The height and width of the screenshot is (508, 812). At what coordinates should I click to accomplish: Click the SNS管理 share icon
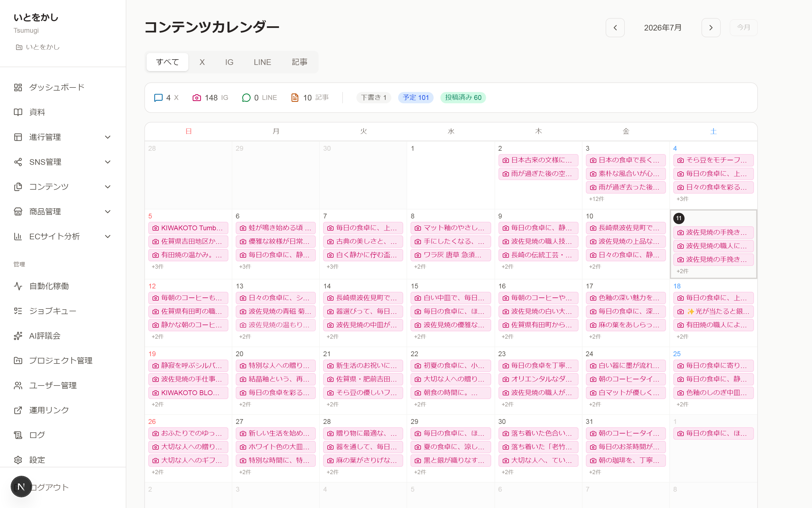click(x=18, y=162)
